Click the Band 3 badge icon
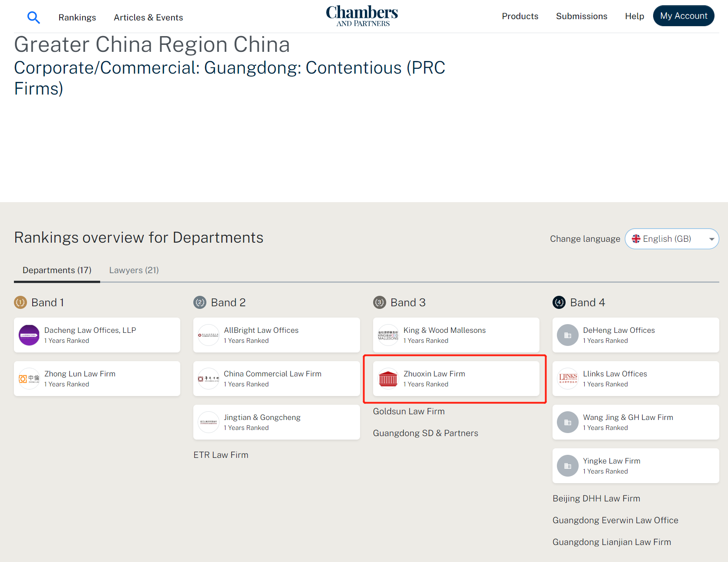728x562 pixels. click(380, 302)
